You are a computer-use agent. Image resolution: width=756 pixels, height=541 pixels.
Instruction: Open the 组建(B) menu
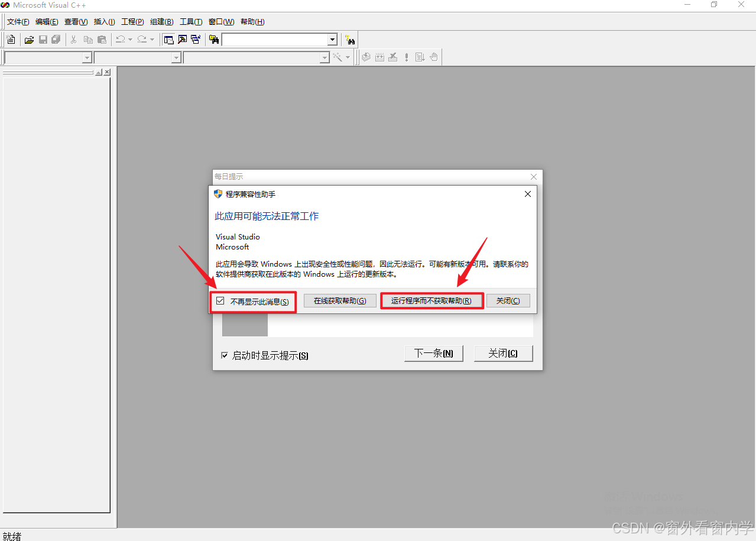[x=162, y=22]
